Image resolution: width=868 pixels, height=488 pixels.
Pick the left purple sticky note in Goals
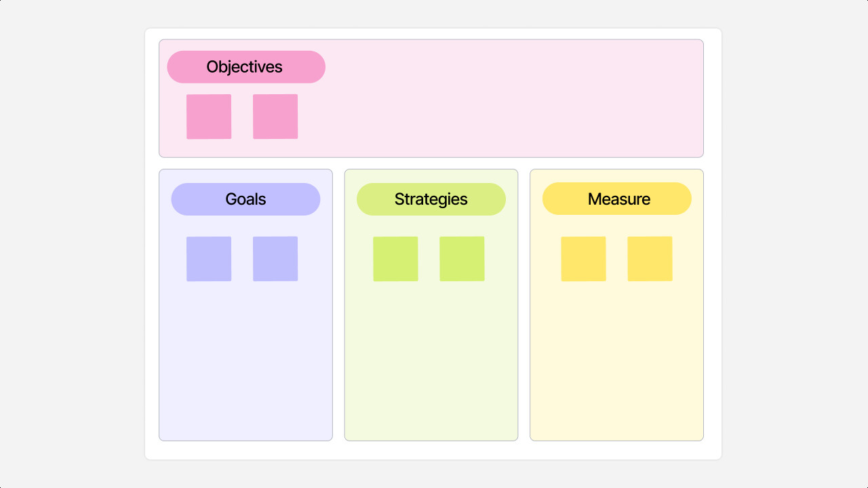coord(209,259)
